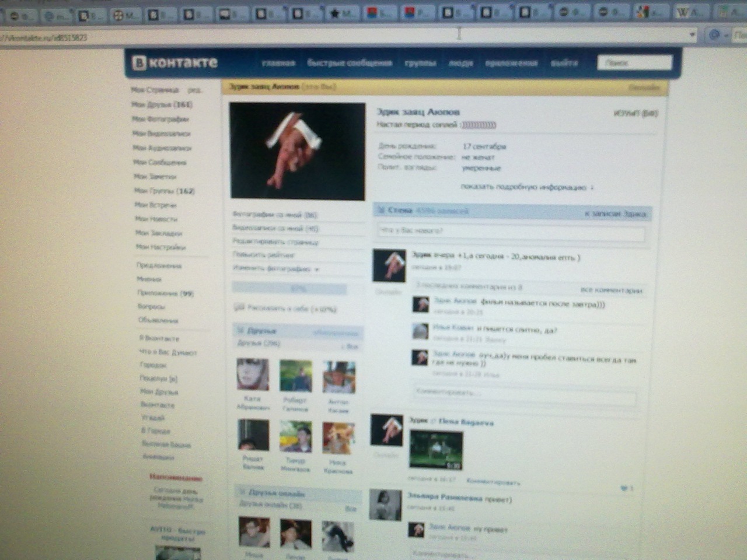Open Мои Друзья (161) in the sidebar
This screenshot has width=747, height=560.
(162, 104)
